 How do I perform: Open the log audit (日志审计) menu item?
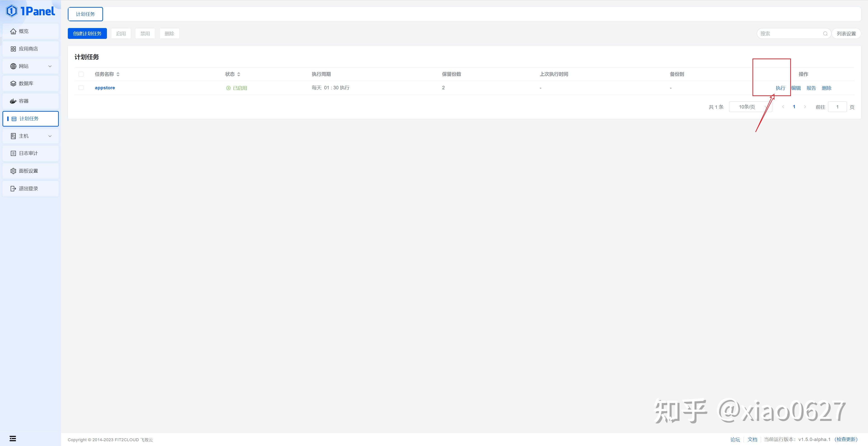(28, 153)
